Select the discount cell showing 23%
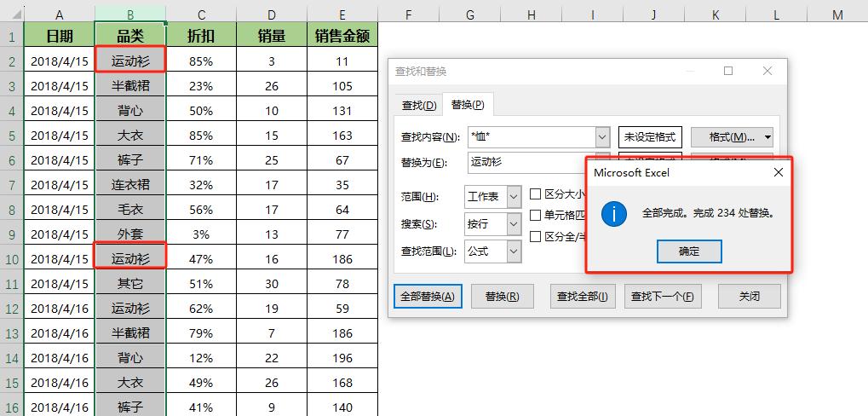868x416 pixels. 201,85
